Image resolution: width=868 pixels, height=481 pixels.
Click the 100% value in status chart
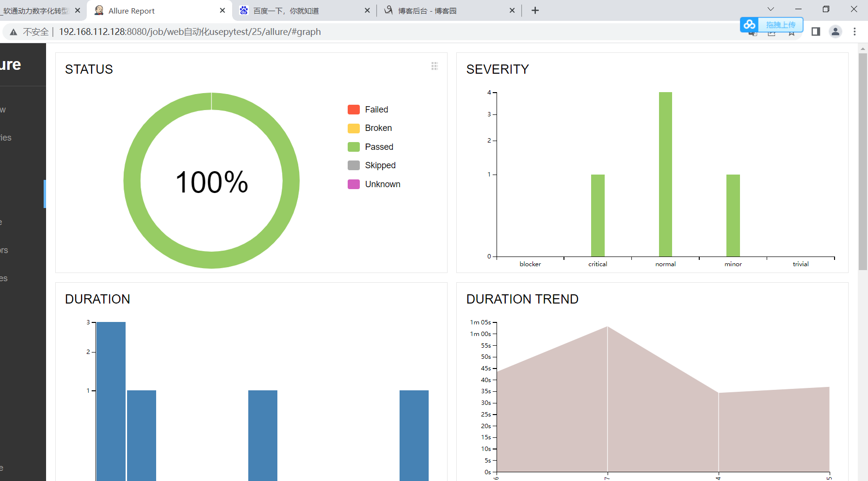[x=211, y=182]
